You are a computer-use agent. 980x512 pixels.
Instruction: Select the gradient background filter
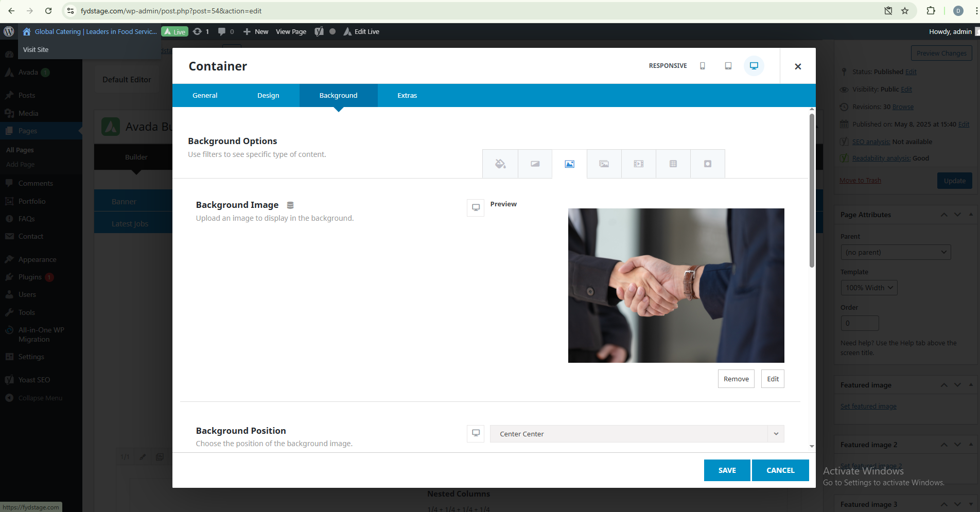[535, 164]
